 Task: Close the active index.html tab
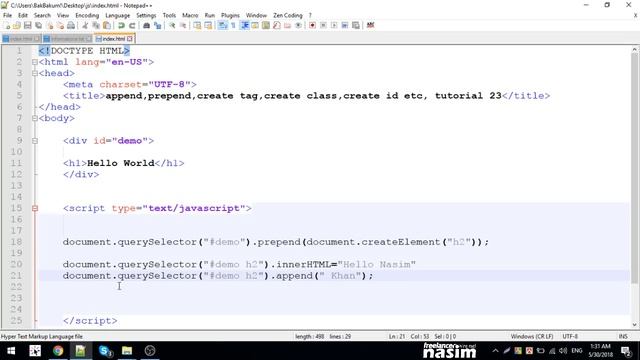(130, 39)
